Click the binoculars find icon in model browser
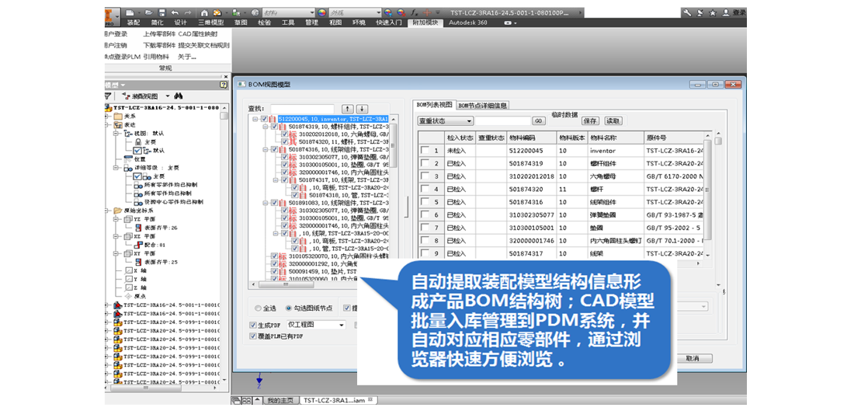Viewport: 868px width, 411px height. pos(178,96)
